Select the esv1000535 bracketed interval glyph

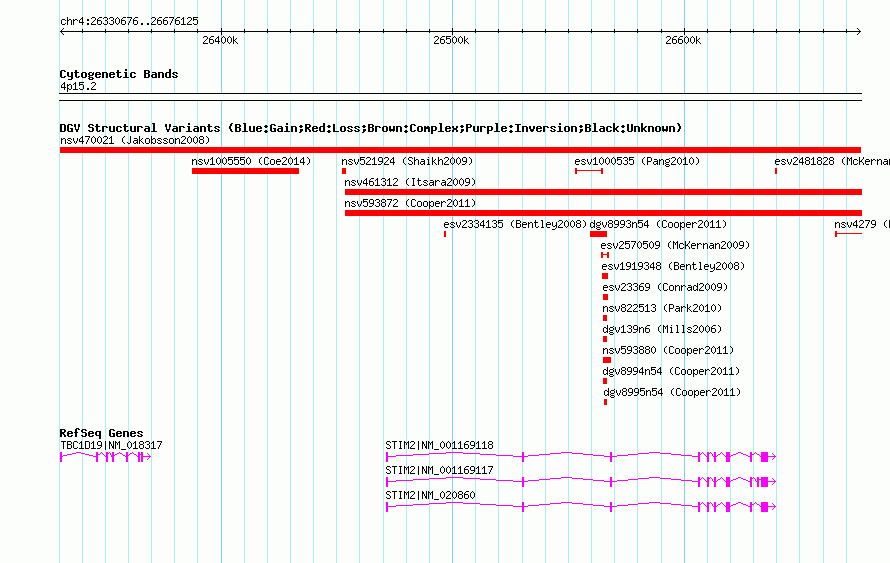pyautogui.click(x=589, y=171)
